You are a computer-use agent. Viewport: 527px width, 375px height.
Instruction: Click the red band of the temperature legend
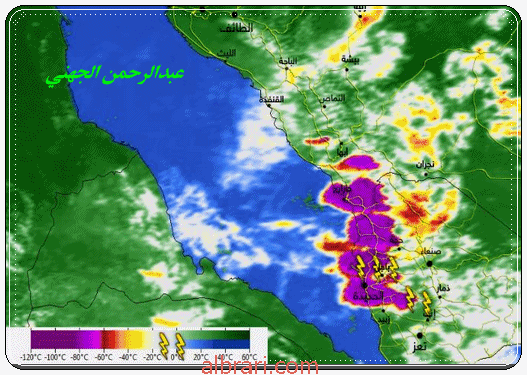coord(108,339)
